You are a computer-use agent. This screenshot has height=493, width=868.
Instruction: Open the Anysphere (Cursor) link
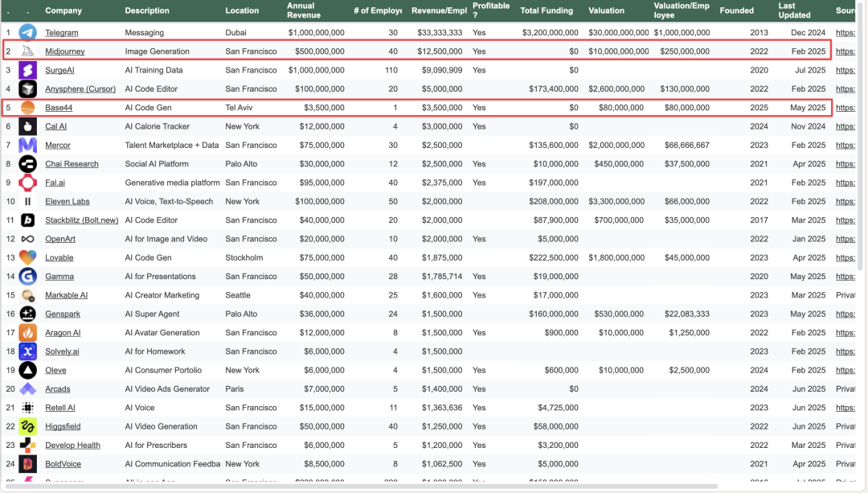pos(80,88)
